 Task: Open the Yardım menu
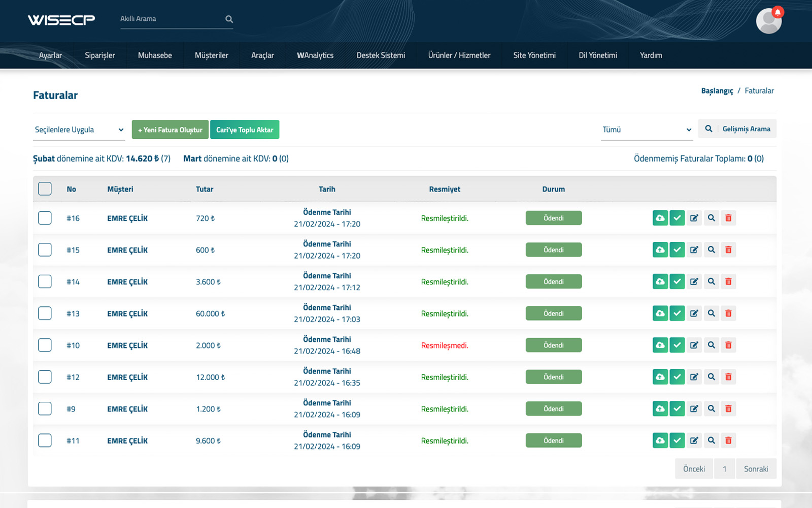click(x=651, y=55)
